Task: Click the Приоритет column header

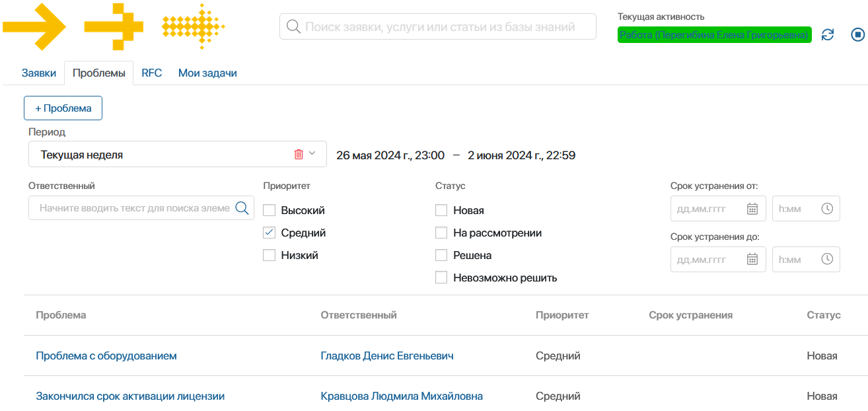Action: [562, 315]
